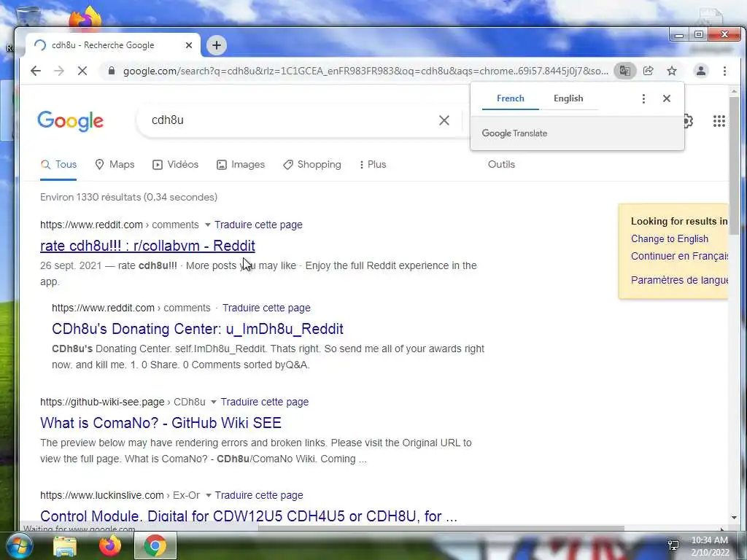Viewport: 747px width, 560px height.
Task: Open Google settings gear
Action: click(689, 122)
